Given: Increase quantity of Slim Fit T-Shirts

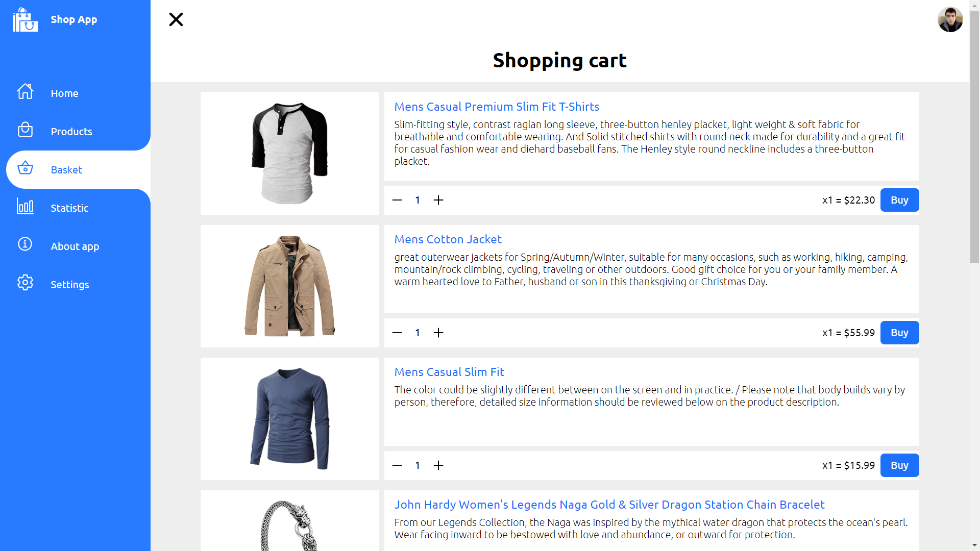Looking at the screenshot, I should [438, 200].
